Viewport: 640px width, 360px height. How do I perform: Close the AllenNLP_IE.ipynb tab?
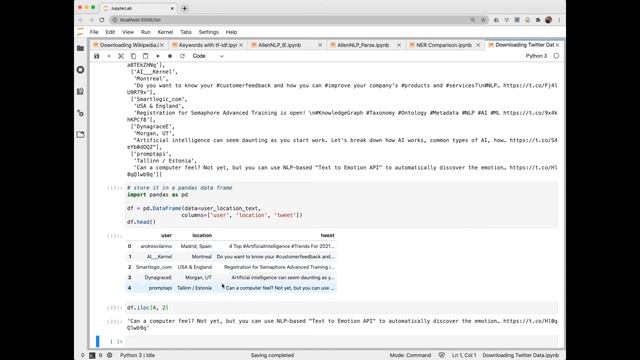[x=320, y=45]
